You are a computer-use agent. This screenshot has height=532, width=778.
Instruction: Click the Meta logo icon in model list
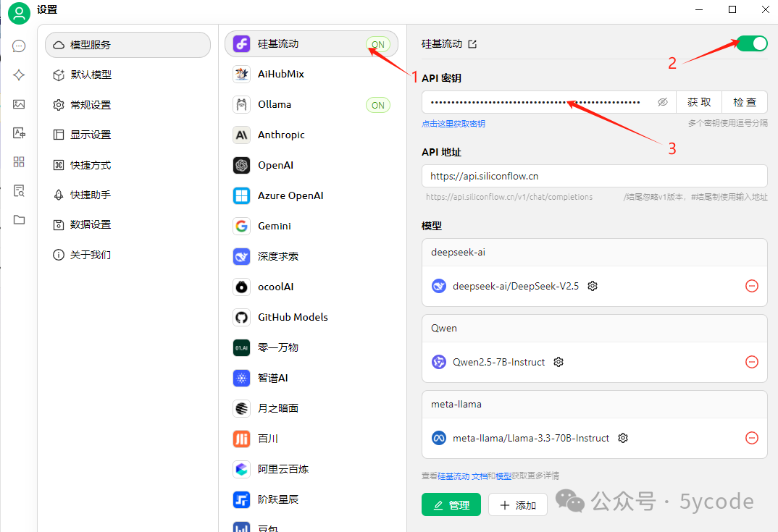click(438, 438)
